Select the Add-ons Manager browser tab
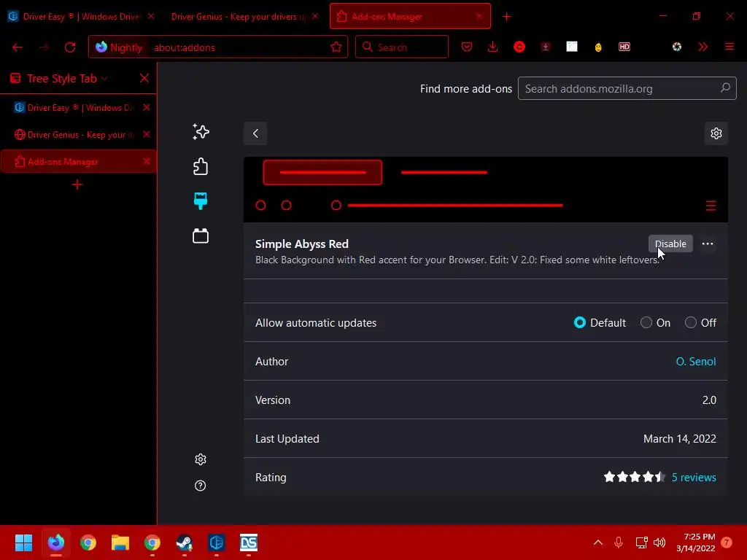747x560 pixels. pyautogui.click(x=410, y=17)
